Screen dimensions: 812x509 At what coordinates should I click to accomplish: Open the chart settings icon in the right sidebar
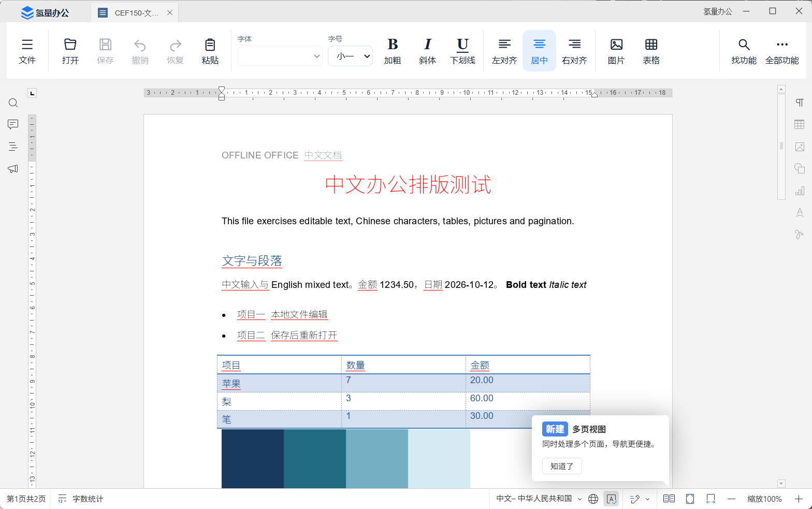pos(800,191)
